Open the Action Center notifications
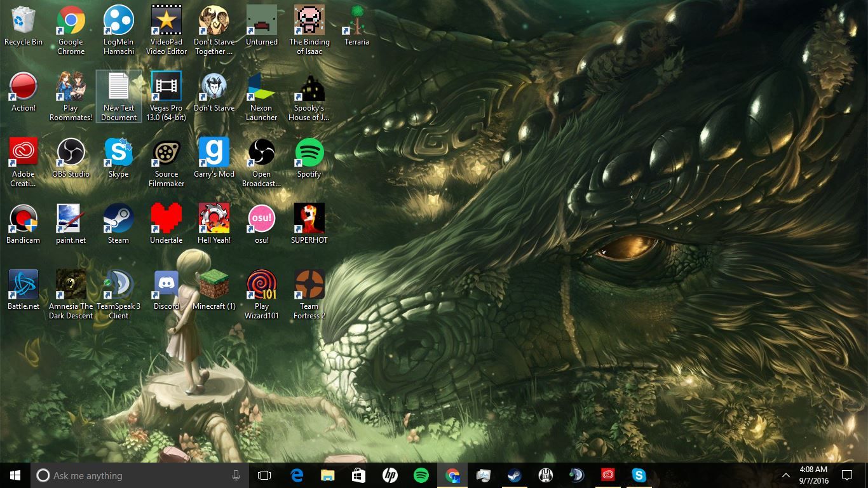This screenshot has width=868, height=488. (x=846, y=475)
